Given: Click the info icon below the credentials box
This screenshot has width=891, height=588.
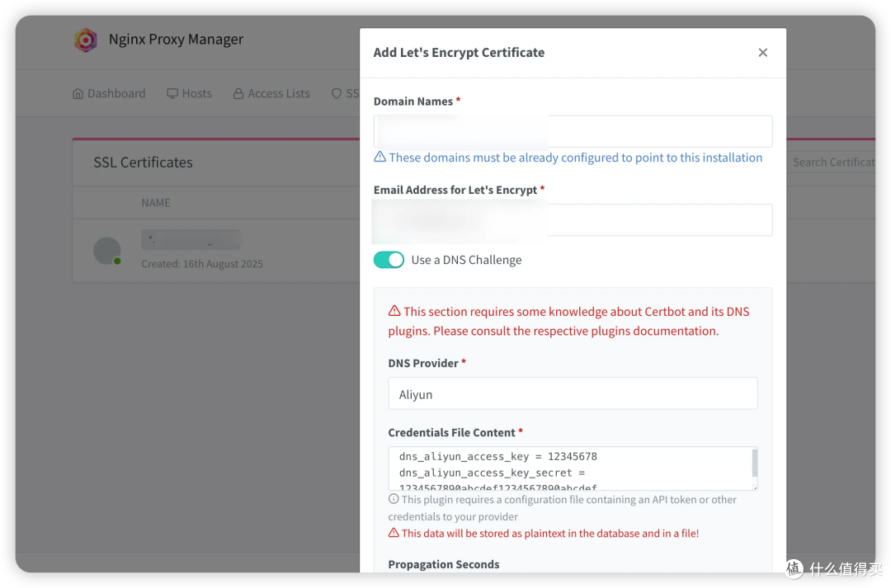Looking at the screenshot, I should coord(394,500).
